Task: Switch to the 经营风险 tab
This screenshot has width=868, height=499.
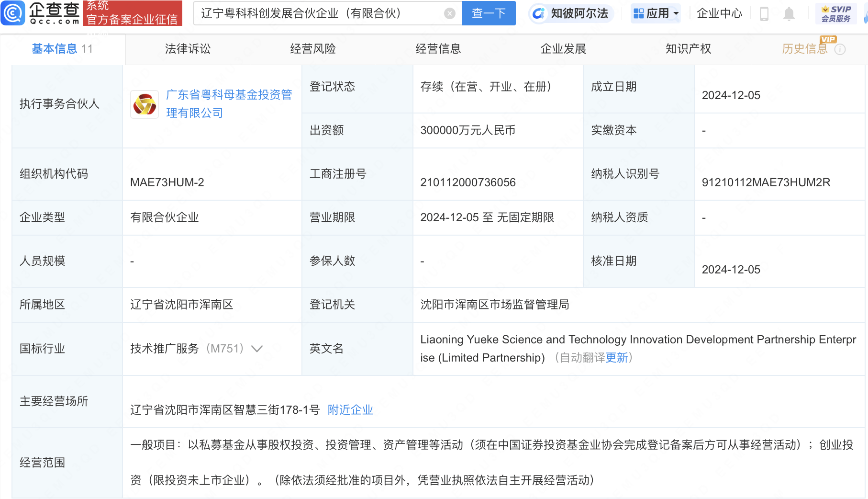Action: pyautogui.click(x=313, y=49)
